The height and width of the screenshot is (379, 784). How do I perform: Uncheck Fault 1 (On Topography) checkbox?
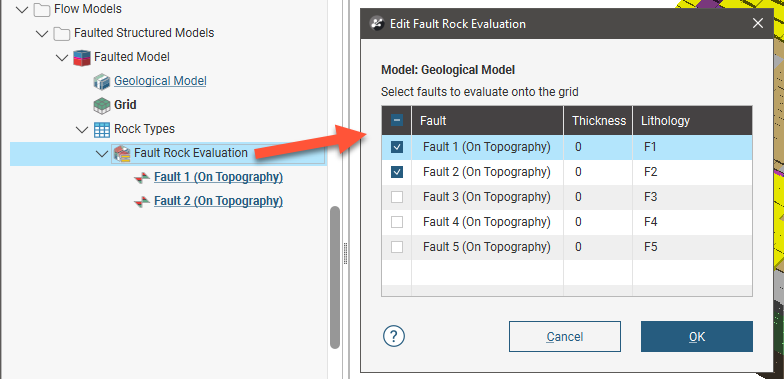tap(397, 147)
